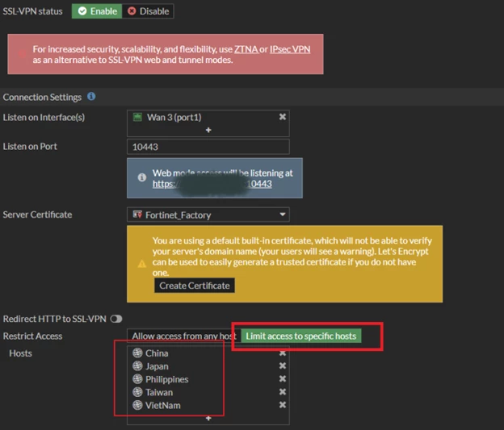The height and width of the screenshot is (430, 504).
Task: Remove Philippines from the hosts list
Action: (x=283, y=379)
